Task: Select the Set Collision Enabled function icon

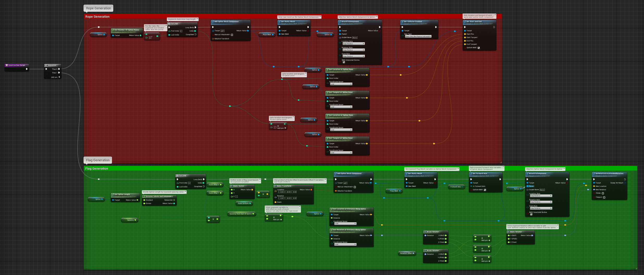Action: (x=402, y=21)
